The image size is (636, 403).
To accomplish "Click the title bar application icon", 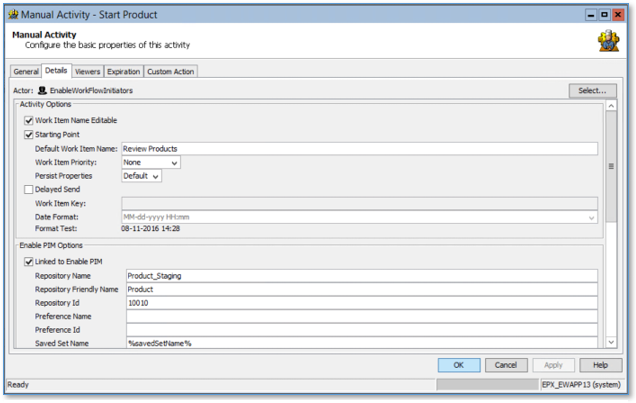I will (12, 15).
